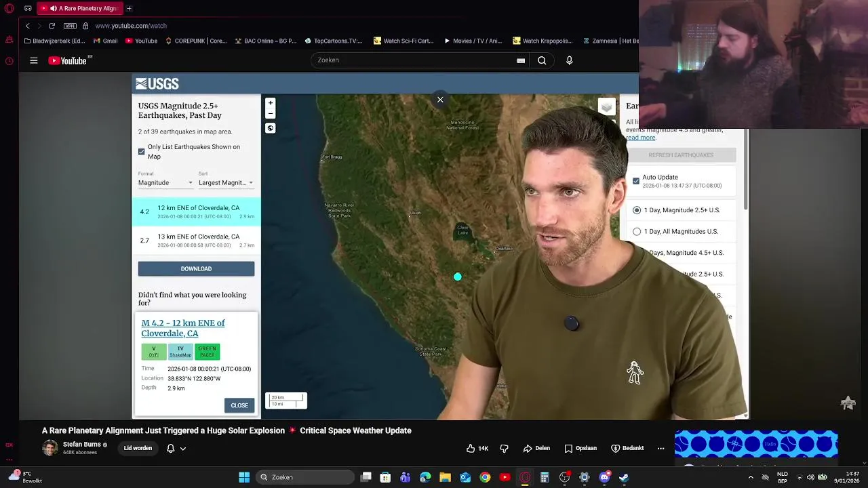Save video with Opslaan button
This screenshot has width=868, height=488.
pyautogui.click(x=580, y=448)
